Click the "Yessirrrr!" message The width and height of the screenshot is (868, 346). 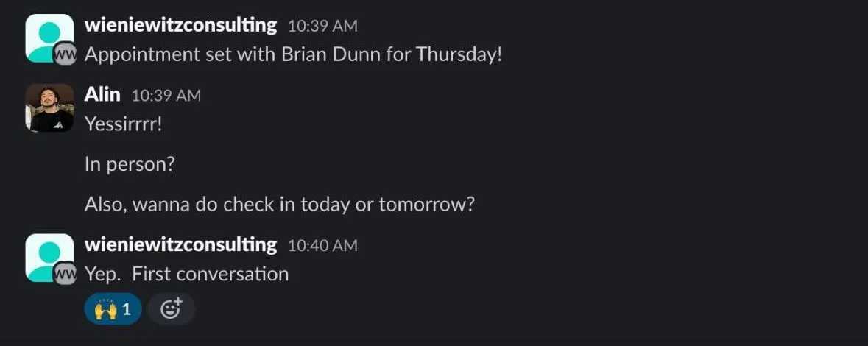(123, 124)
